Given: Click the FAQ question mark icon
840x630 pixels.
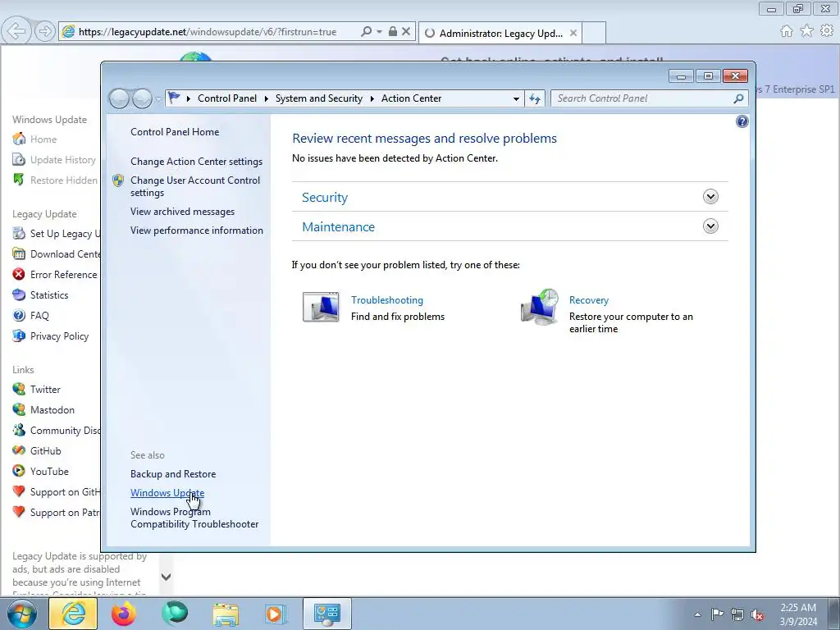Looking at the screenshot, I should tap(19, 316).
